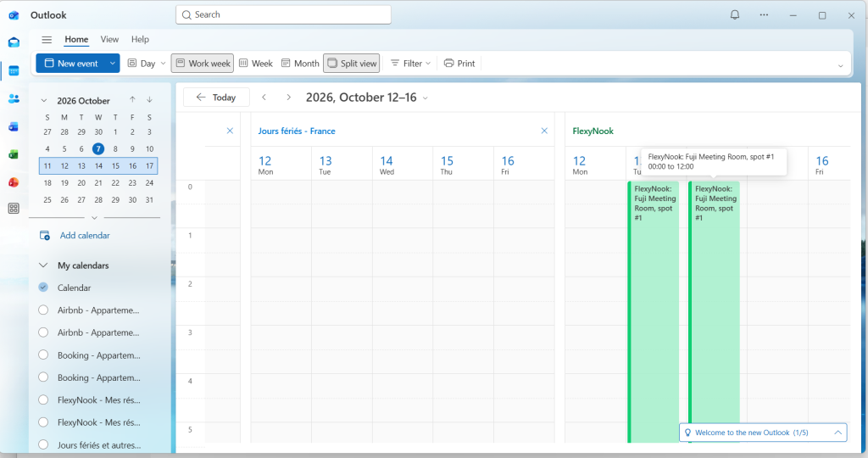Open the date range picker dropdown
The width and height of the screenshot is (868, 458).
click(426, 98)
